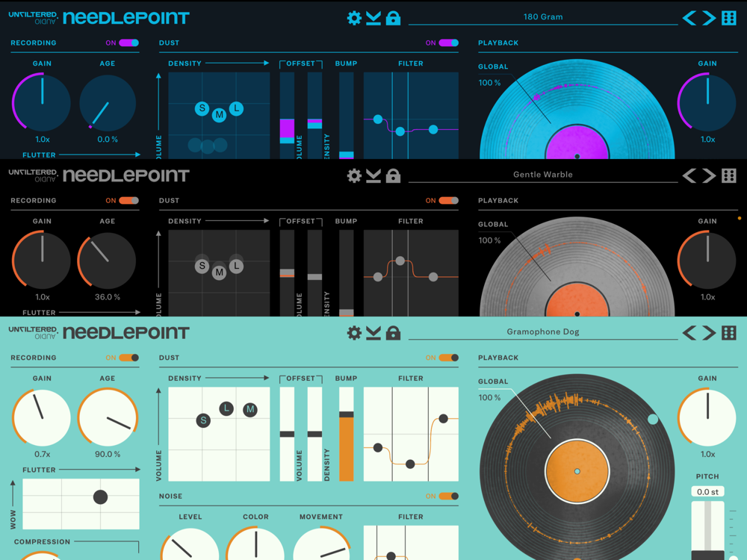Click the orange vinyl label in Gramophone Dog

(577, 471)
